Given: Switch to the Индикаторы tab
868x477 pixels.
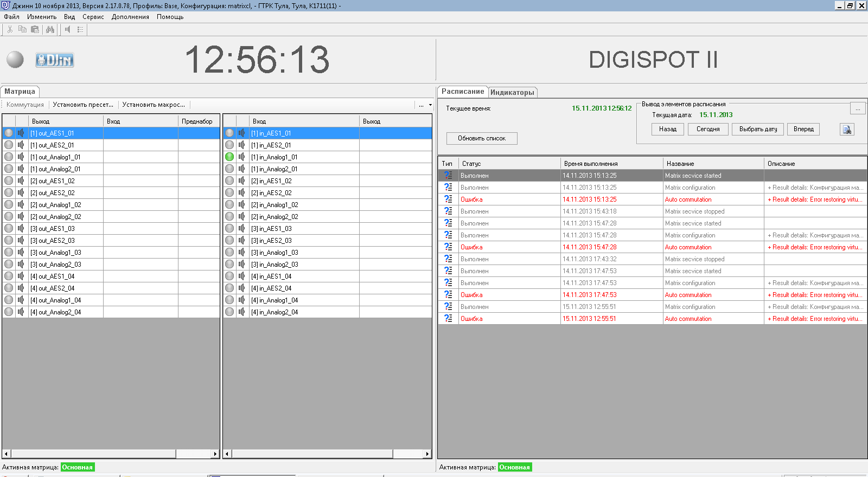Looking at the screenshot, I should click(x=513, y=92).
